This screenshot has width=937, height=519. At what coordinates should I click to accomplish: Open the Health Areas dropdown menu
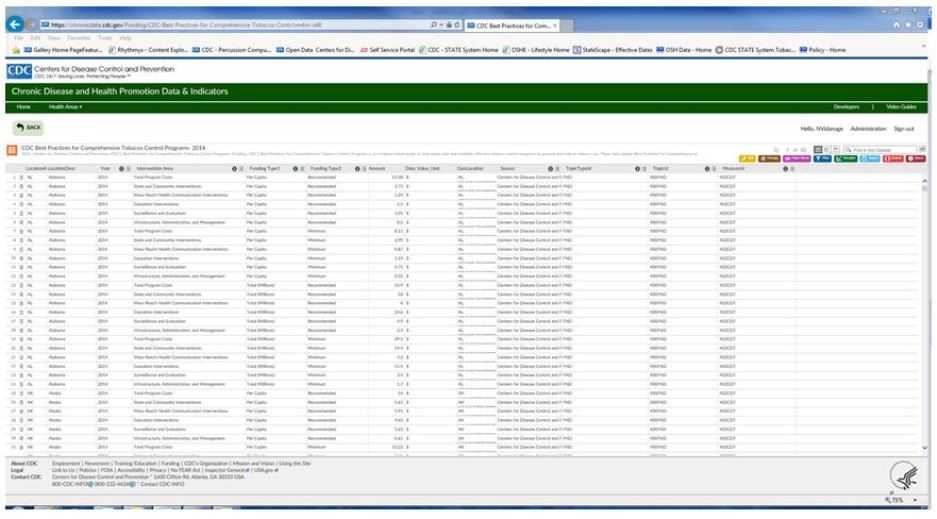(x=65, y=106)
